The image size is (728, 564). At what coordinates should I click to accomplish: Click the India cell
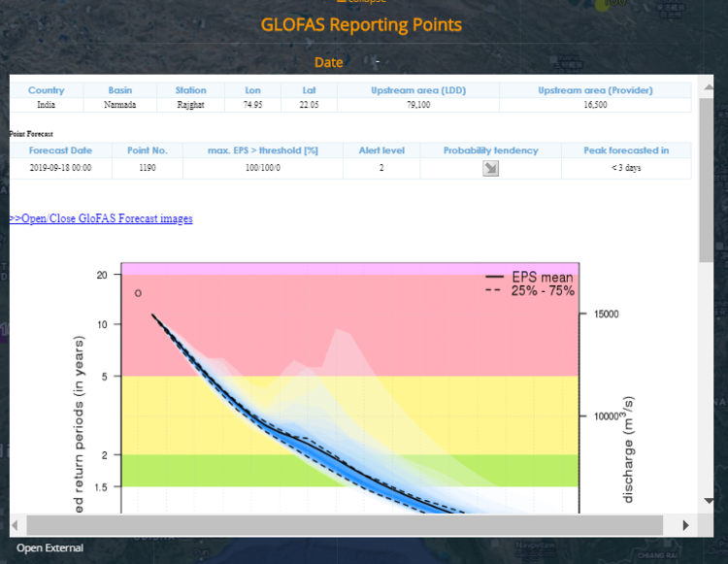point(46,105)
